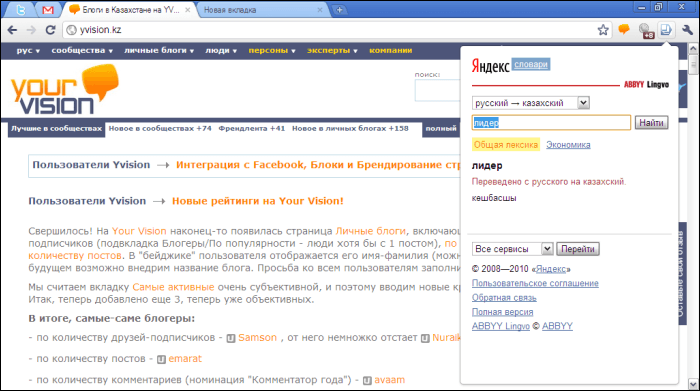Image resolution: width=700 pixels, height=391 pixels.
Task: Expand the личные блоги menu
Action: (159, 50)
